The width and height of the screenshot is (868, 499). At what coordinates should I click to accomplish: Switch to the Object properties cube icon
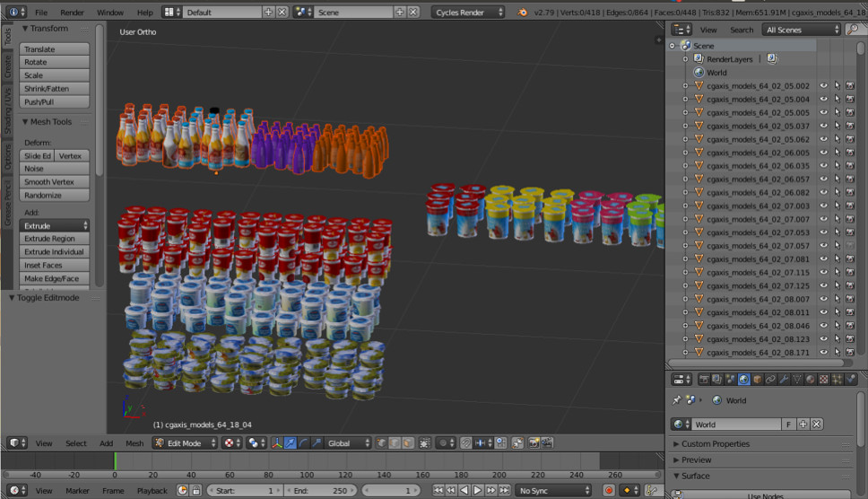758,380
